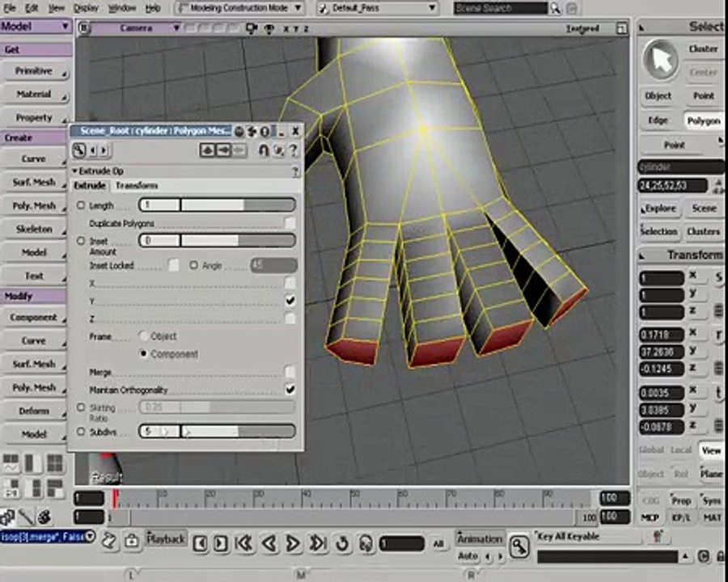
Task: Adjust the Subdivs slider
Action: click(217, 432)
